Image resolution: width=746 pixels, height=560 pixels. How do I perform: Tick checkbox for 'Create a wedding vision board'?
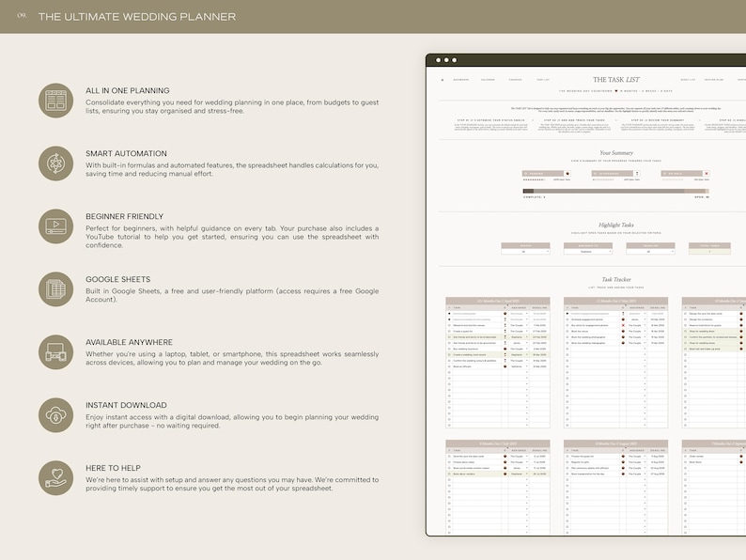click(449, 354)
